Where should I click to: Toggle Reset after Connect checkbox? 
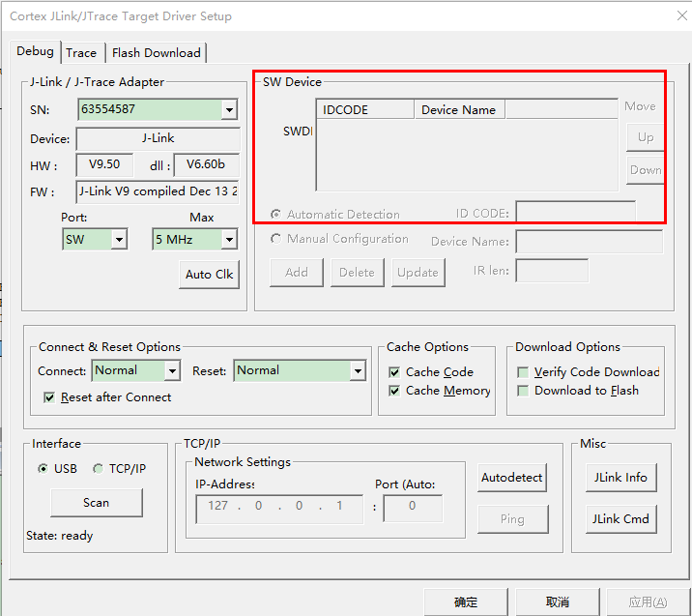click(x=50, y=397)
